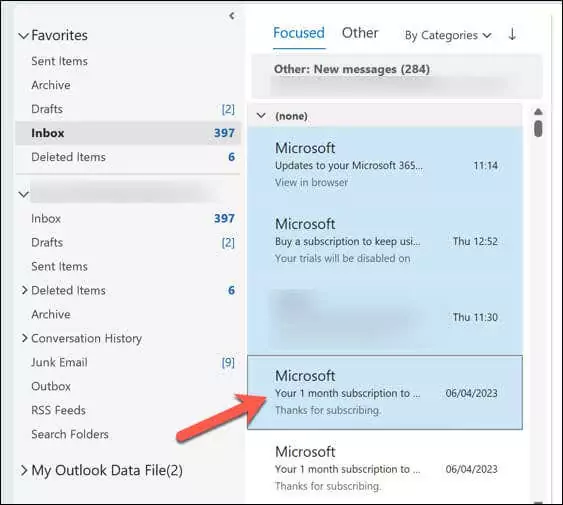Open Search Folders
Screen dimensions: 563x505
tap(70, 434)
